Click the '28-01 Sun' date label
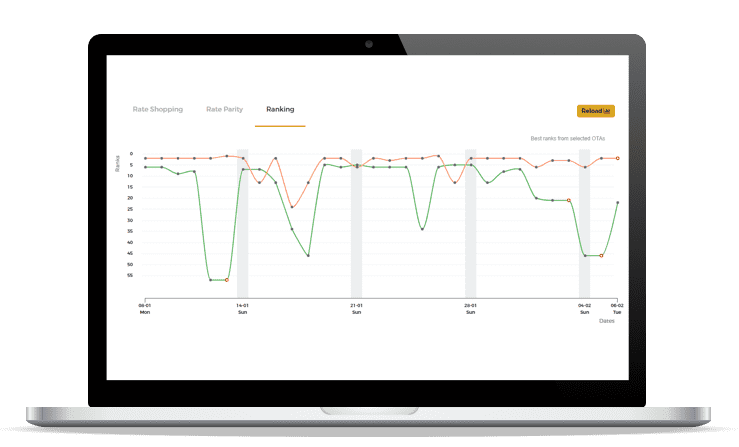 pyautogui.click(x=471, y=309)
